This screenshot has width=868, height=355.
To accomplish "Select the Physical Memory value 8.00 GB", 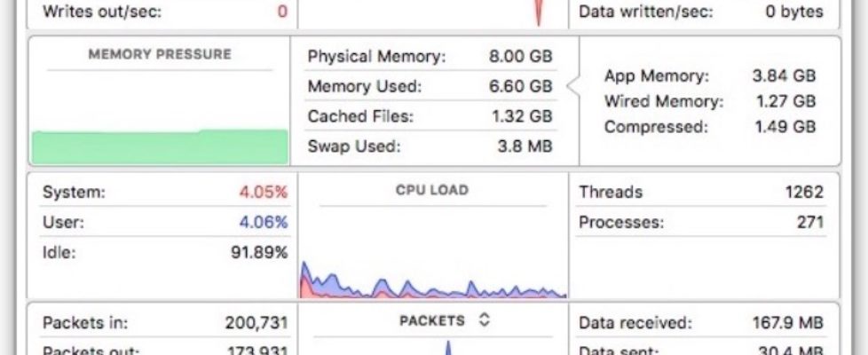I will click(520, 57).
